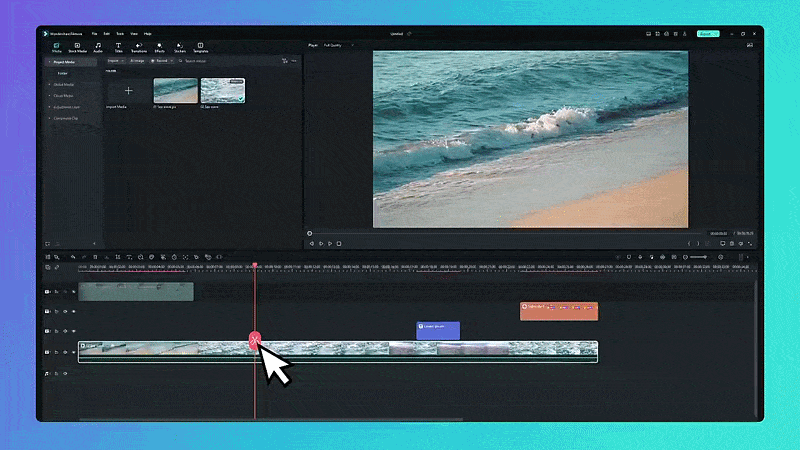Open the Titles tab
800x450 pixels.
click(x=118, y=47)
